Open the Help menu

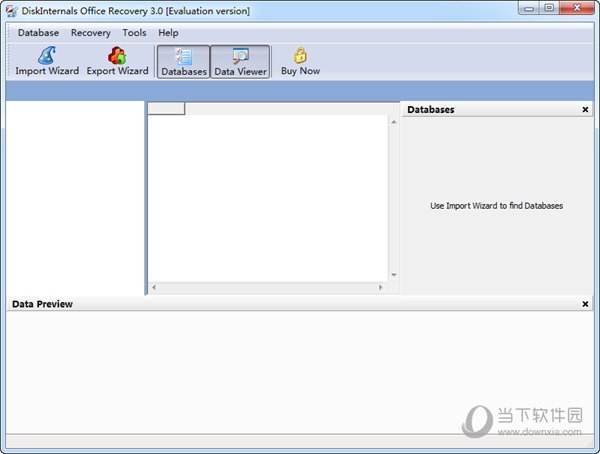click(168, 33)
